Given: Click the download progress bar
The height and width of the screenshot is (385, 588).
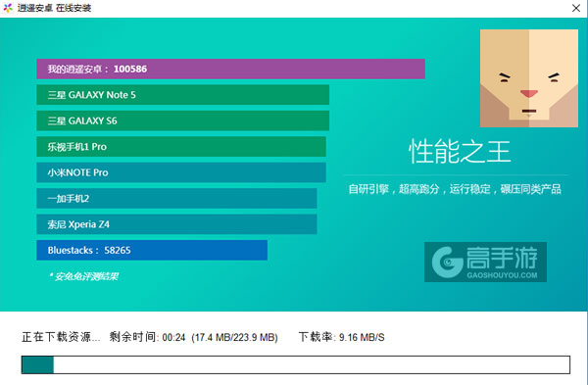Looking at the screenshot, I should 296,364.
